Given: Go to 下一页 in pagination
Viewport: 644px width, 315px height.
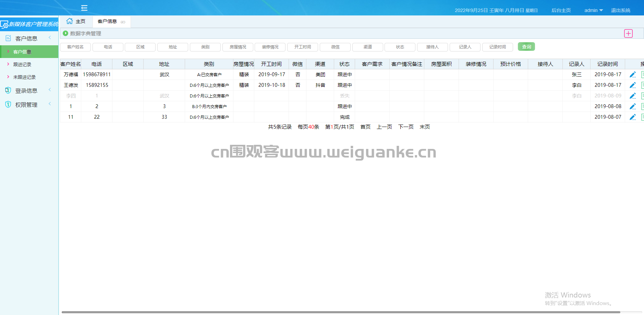Looking at the screenshot, I should 406,127.
